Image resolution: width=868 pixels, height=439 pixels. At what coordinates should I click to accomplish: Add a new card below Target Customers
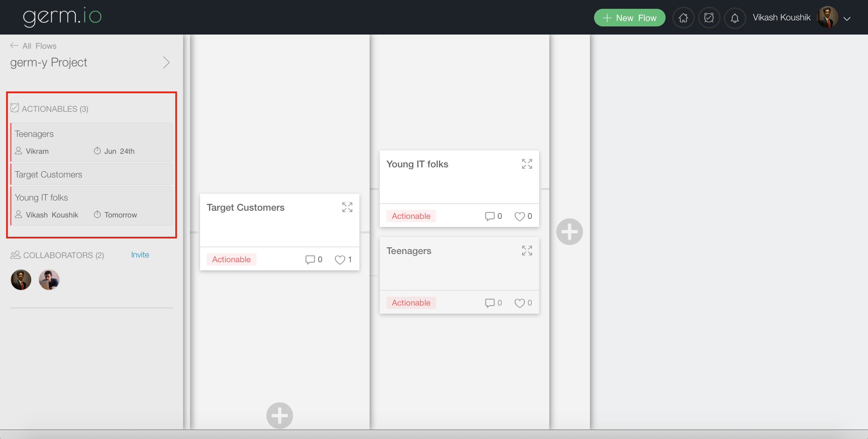279,415
